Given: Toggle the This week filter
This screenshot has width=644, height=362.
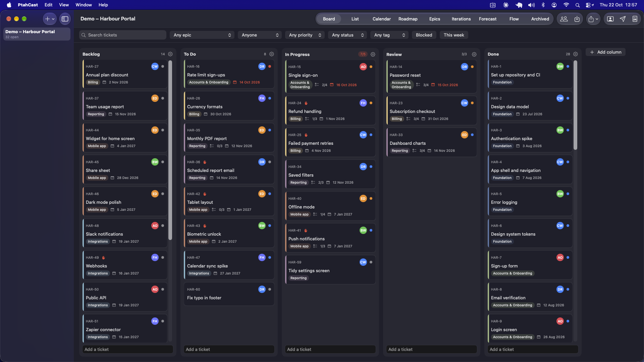Looking at the screenshot, I should 454,35.
